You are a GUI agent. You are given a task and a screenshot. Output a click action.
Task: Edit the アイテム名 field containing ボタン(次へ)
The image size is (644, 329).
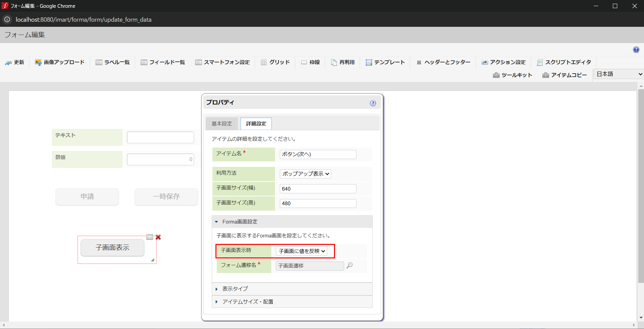(x=317, y=154)
